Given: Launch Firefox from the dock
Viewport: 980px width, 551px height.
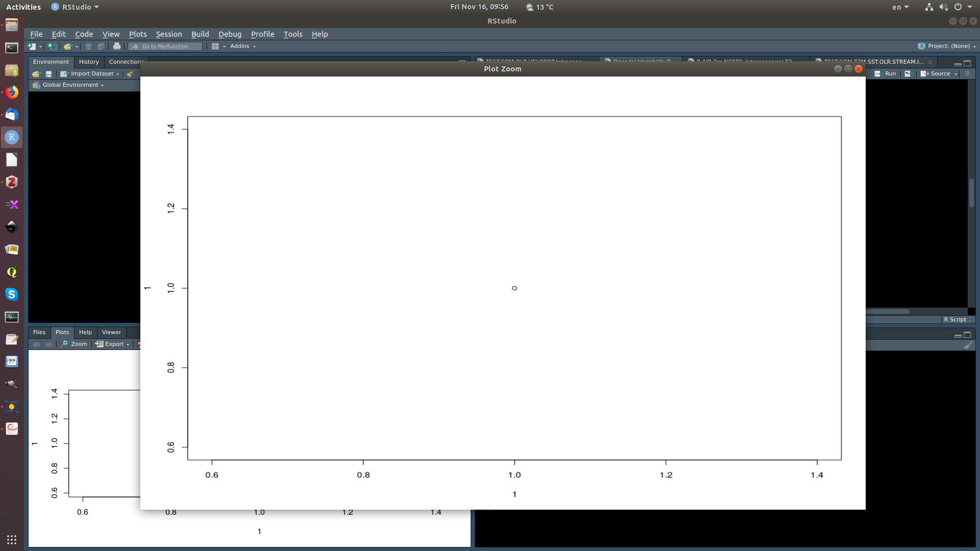Looking at the screenshot, I should click(11, 92).
